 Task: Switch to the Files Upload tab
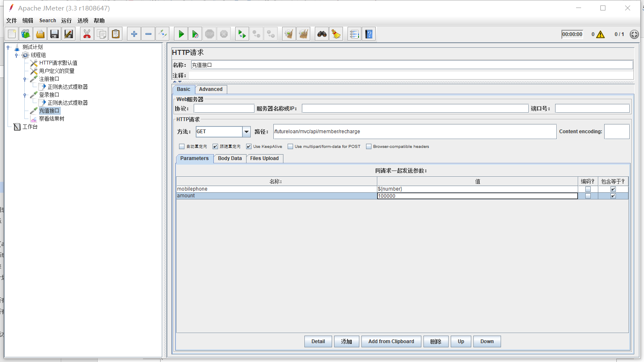tap(265, 158)
